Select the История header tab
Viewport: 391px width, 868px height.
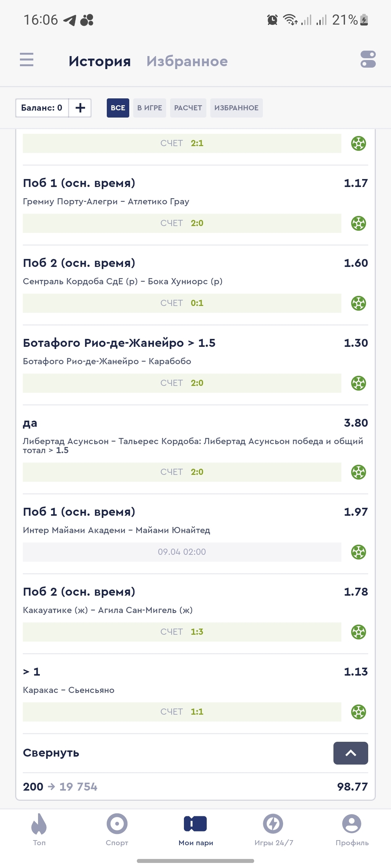[100, 61]
